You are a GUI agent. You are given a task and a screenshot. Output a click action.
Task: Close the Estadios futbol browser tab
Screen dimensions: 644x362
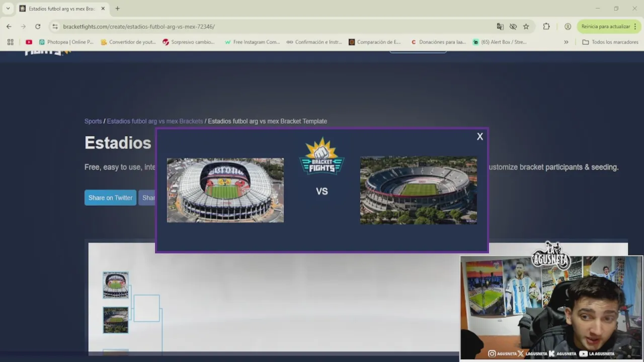pyautogui.click(x=103, y=9)
